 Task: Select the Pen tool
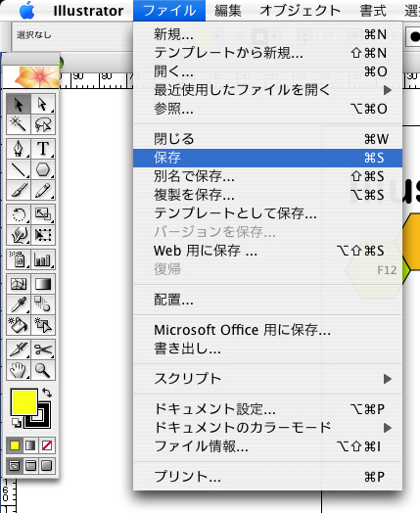(x=19, y=149)
